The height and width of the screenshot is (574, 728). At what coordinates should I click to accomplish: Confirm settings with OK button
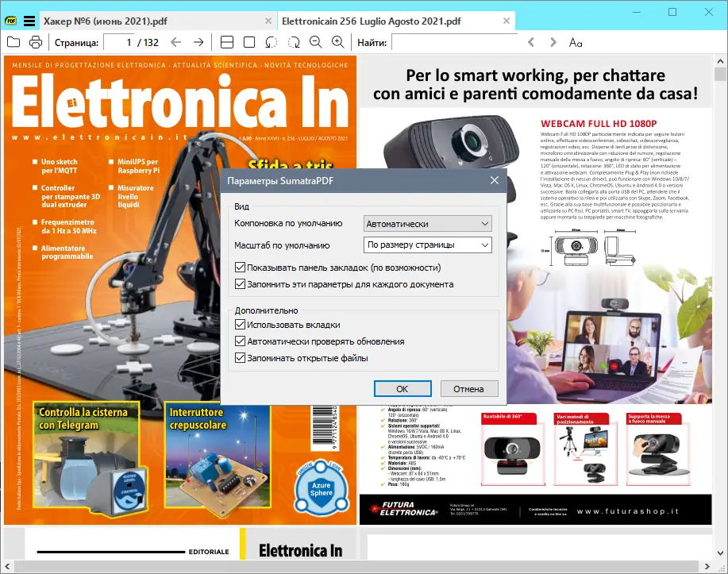[x=403, y=389]
